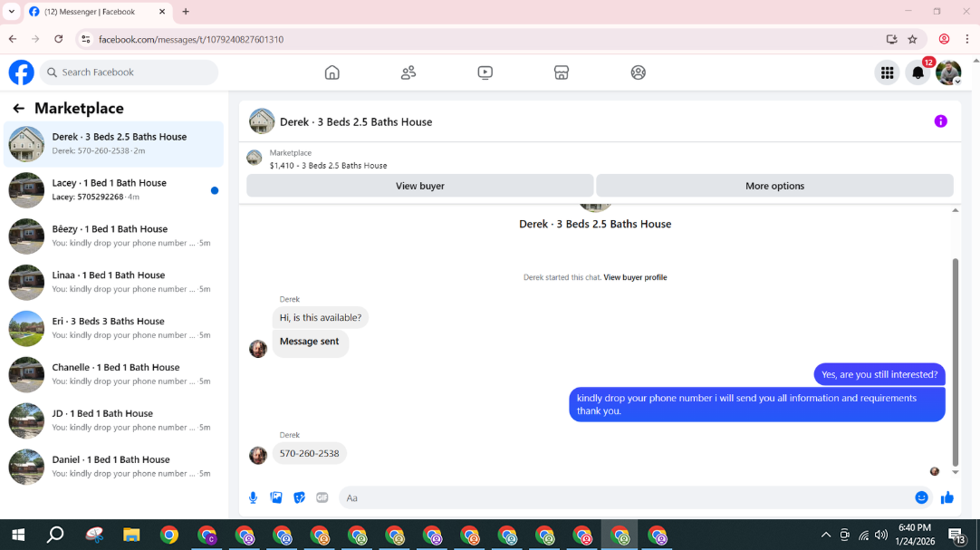
Task: Open the Facebook logo home link
Action: 21,72
